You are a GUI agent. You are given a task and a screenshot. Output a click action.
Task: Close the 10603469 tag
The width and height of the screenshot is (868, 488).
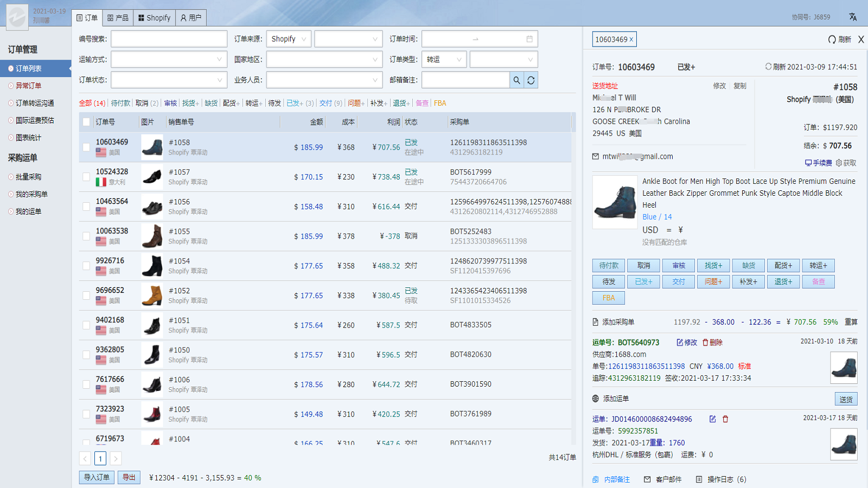pyautogui.click(x=631, y=40)
